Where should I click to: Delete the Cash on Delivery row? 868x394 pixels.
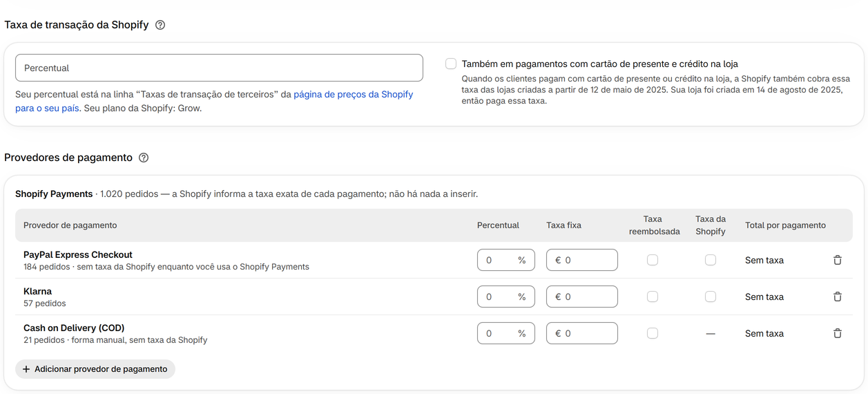pos(838,333)
